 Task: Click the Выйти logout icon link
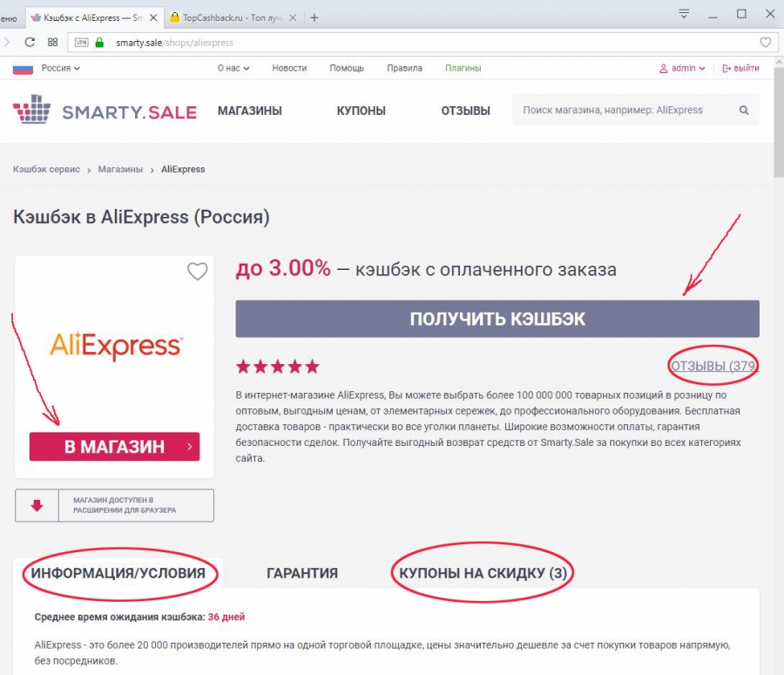(741, 68)
